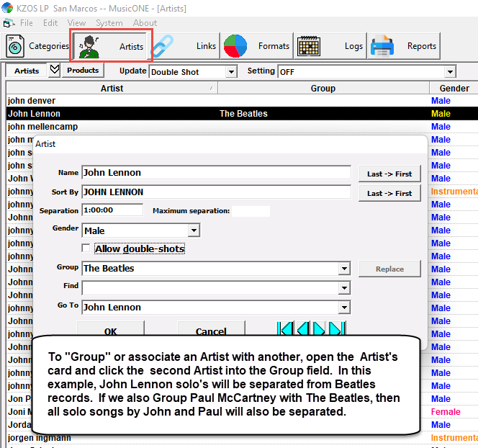This screenshot has height=448, width=478.
Task: Switch to the Products tab
Action: 83,70
